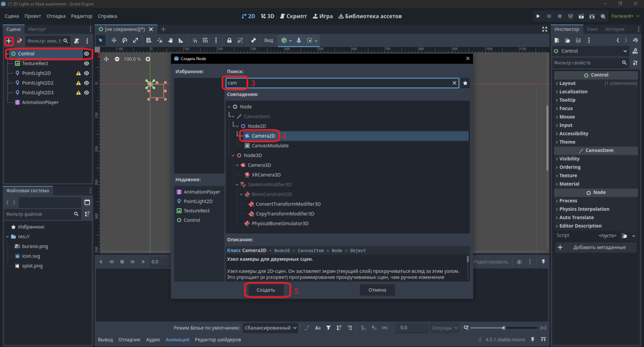Click the Создать button
The width and height of the screenshot is (644, 347).
[266, 290]
